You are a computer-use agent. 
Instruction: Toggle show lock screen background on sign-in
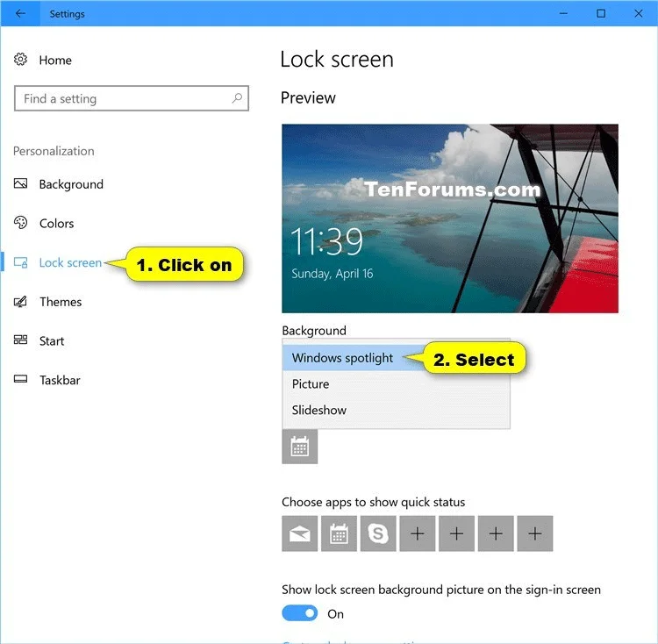coord(300,613)
